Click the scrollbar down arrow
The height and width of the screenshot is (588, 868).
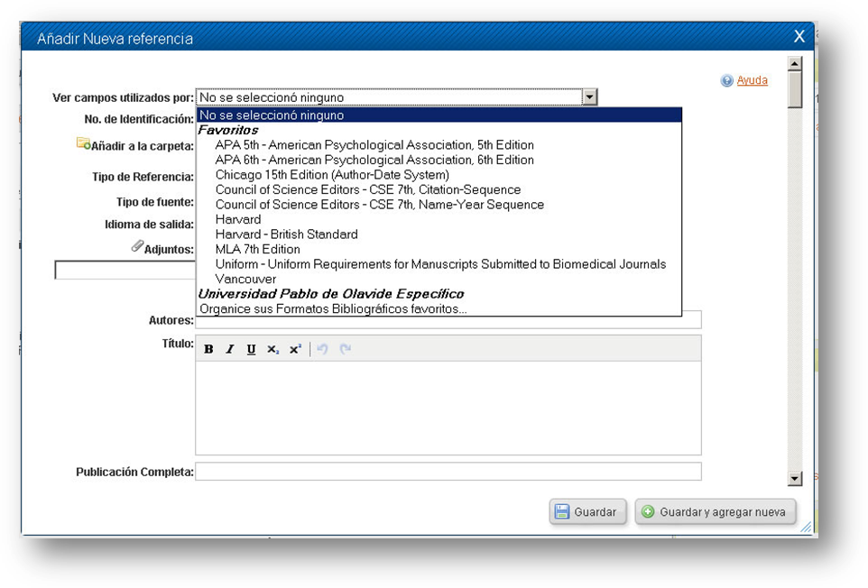pyautogui.click(x=794, y=479)
